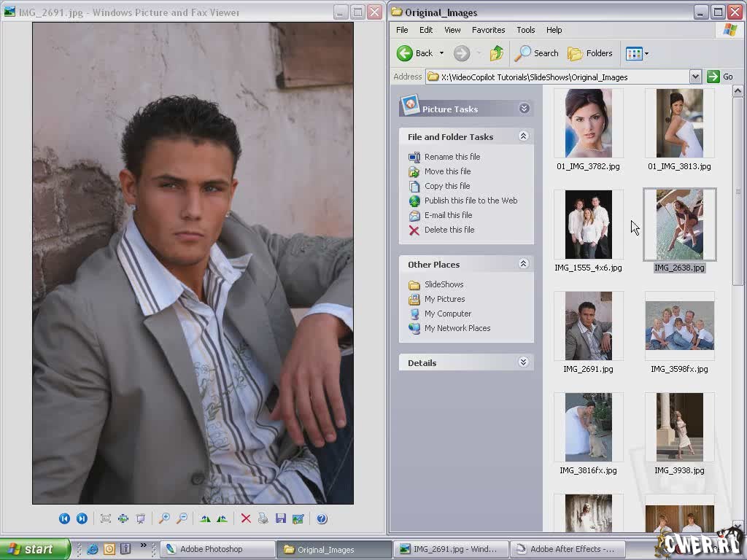
Task: Click the red X delete icon in viewer
Action: point(246,518)
